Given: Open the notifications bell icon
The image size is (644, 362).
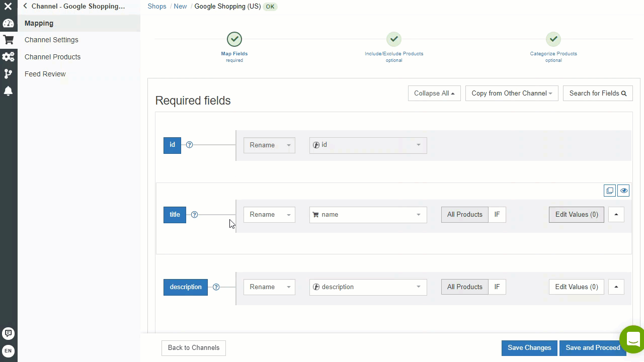Looking at the screenshot, I should coord(8,91).
